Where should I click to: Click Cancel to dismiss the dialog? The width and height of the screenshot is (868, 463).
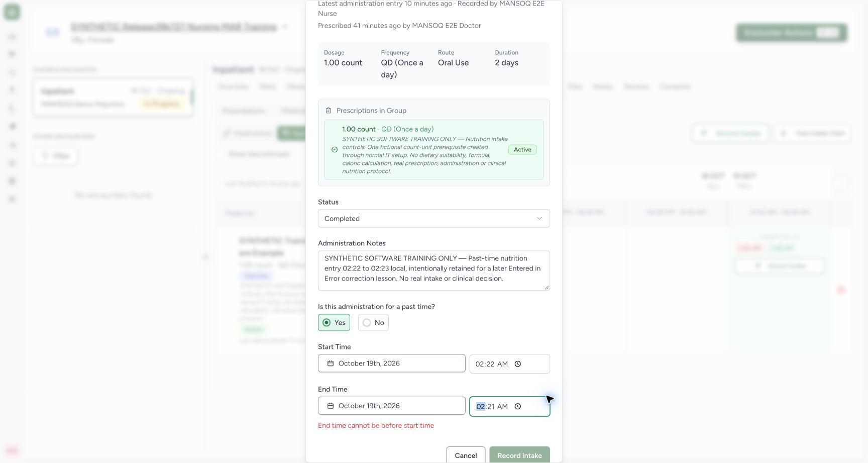(466, 455)
